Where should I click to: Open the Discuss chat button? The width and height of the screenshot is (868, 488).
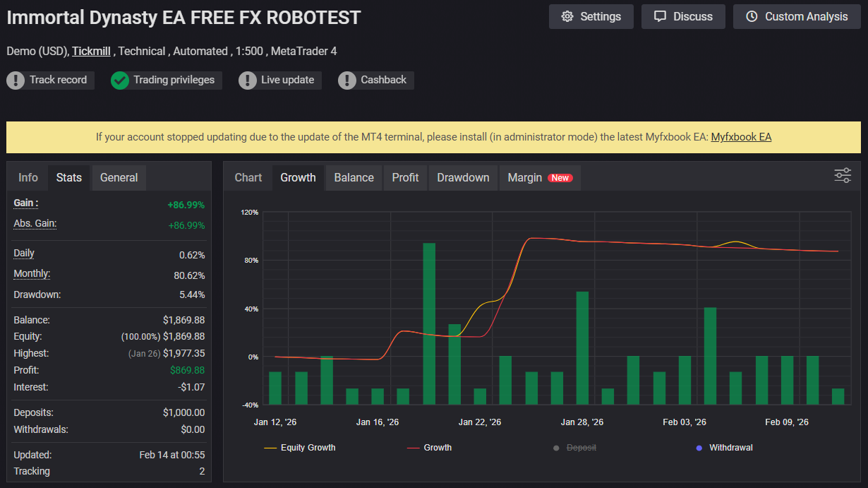[682, 16]
